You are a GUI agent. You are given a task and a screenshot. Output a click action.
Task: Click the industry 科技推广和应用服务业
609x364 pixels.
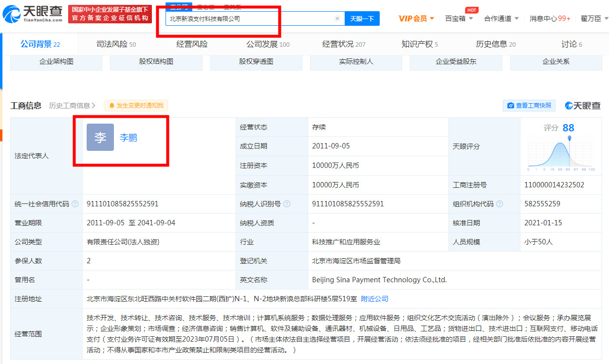point(346,242)
